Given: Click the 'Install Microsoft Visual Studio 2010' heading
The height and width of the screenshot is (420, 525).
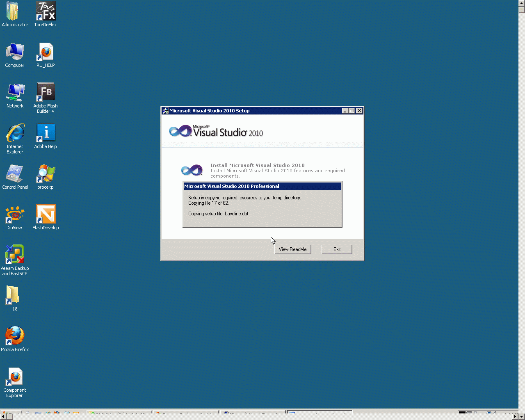Looking at the screenshot, I should (x=258, y=165).
